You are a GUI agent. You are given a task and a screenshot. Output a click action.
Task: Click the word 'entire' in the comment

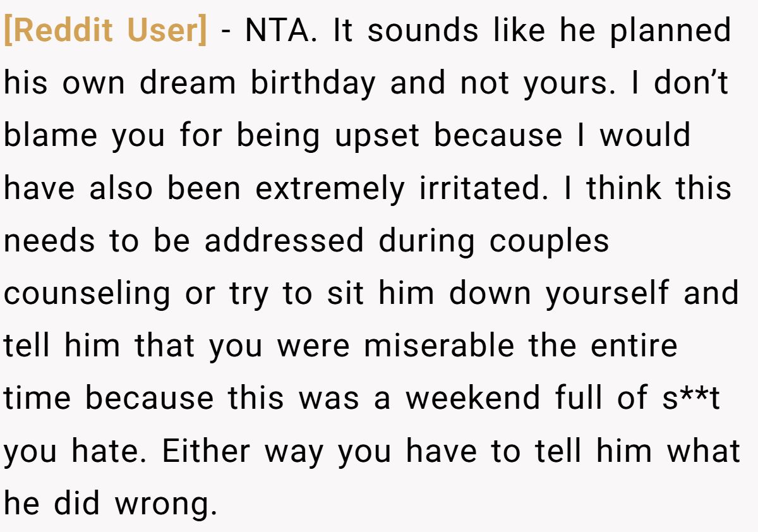coord(634,346)
